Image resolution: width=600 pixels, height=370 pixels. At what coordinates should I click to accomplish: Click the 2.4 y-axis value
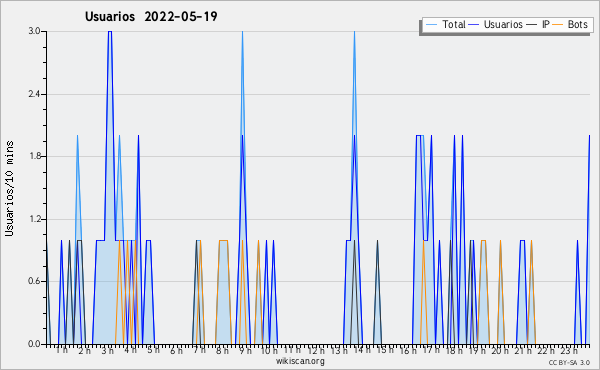coord(34,94)
